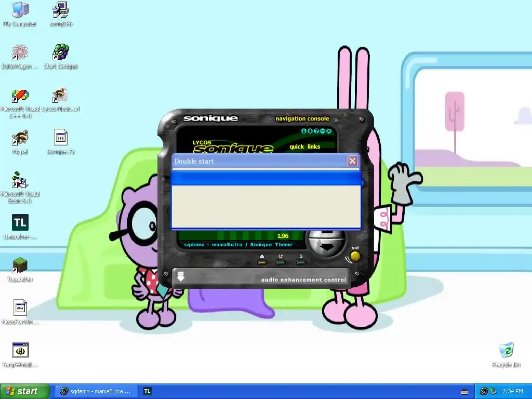Click the navigation console label in Sonique
This screenshot has height=399, width=532.
(302, 118)
